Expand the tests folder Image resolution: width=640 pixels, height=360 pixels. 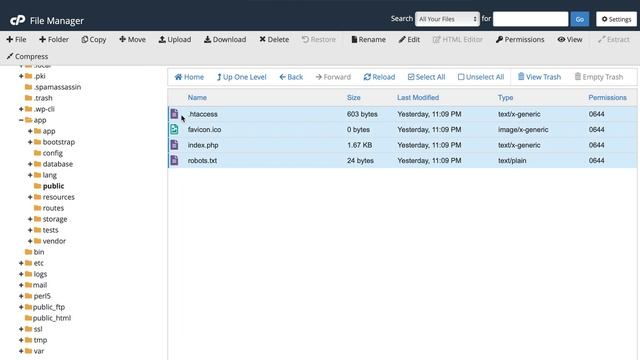tap(30, 230)
